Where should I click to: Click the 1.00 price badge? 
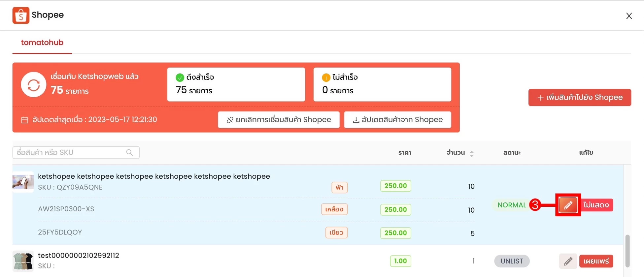click(400, 261)
